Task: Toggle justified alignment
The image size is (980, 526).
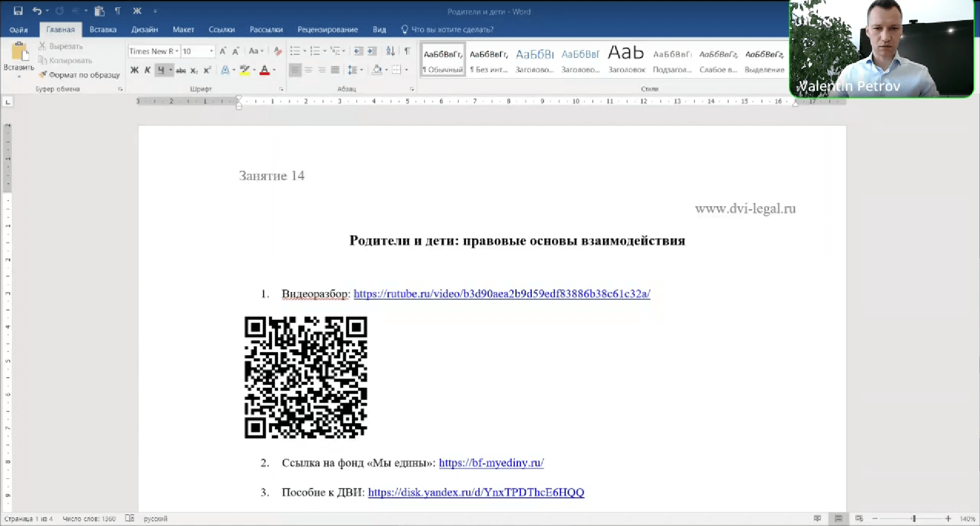Action: 336,70
